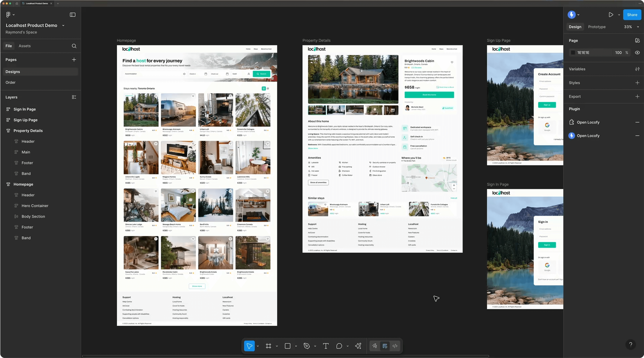644x358 pixels.
Task: Open the Variables settings icon
Action: click(637, 69)
